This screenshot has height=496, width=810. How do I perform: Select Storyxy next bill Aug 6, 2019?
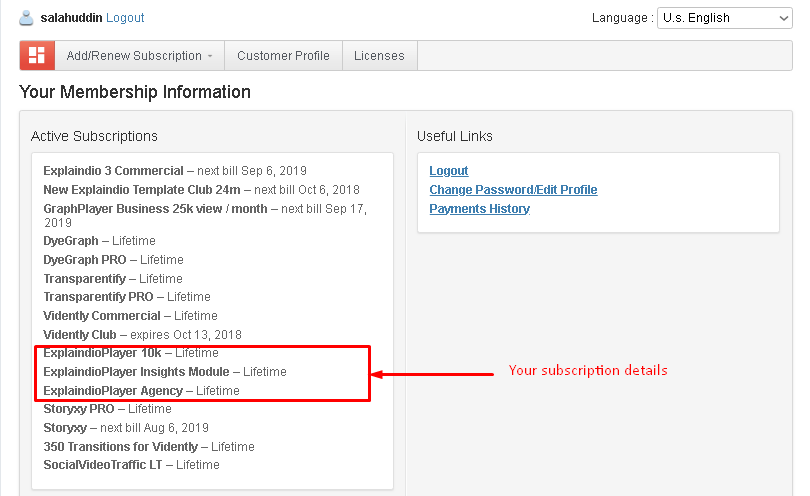tap(126, 428)
